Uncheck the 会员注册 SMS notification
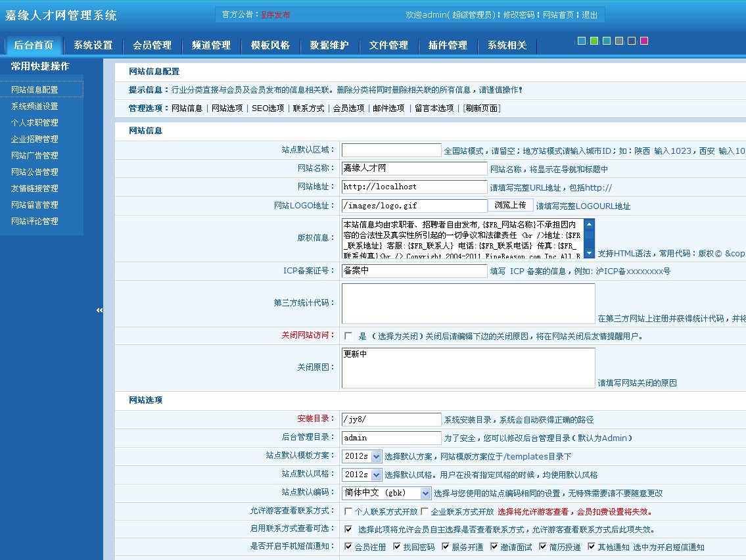The width and height of the screenshot is (746, 560). (x=348, y=546)
